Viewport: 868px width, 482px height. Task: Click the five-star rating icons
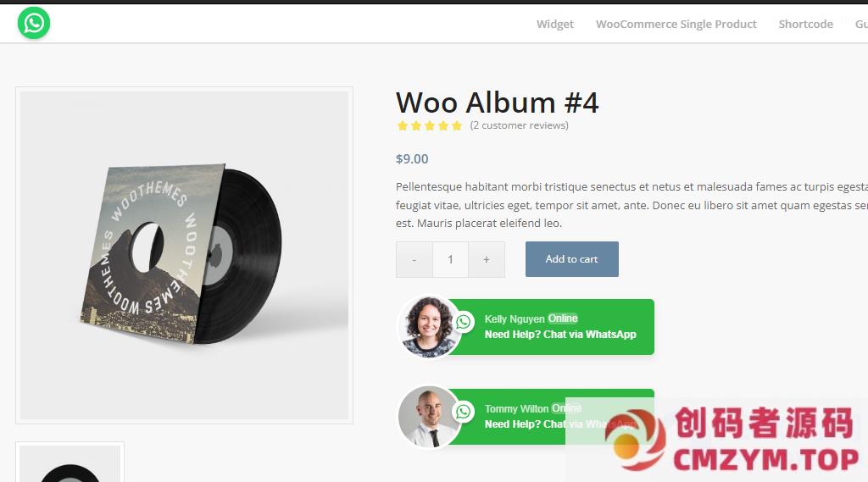(429, 125)
